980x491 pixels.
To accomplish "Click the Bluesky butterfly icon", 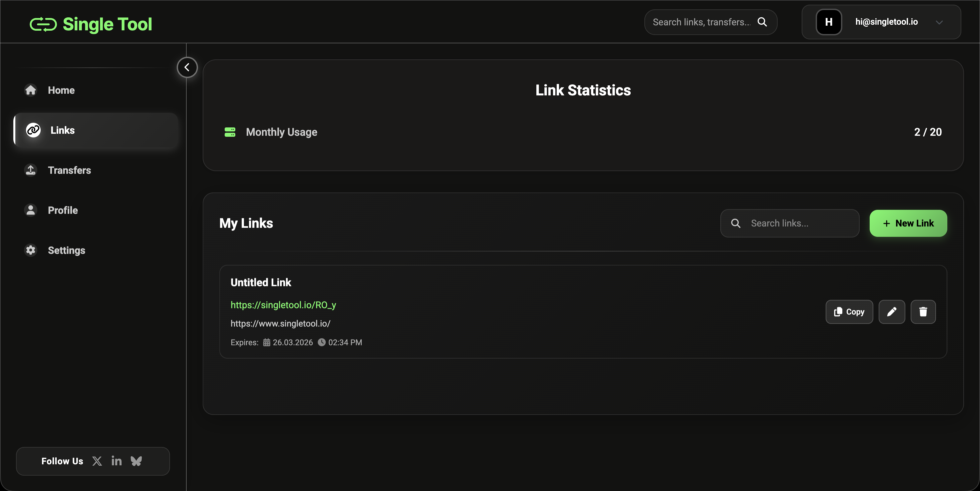I will (137, 461).
